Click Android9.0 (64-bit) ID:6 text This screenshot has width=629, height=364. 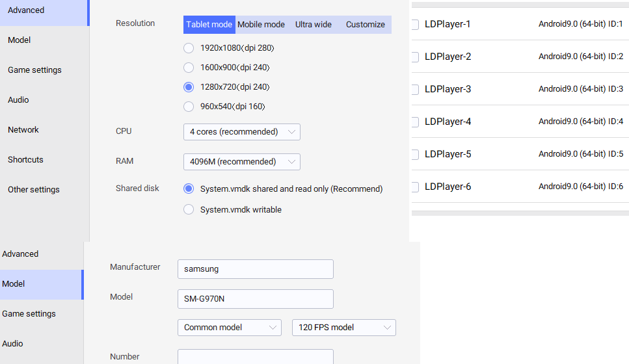point(581,187)
